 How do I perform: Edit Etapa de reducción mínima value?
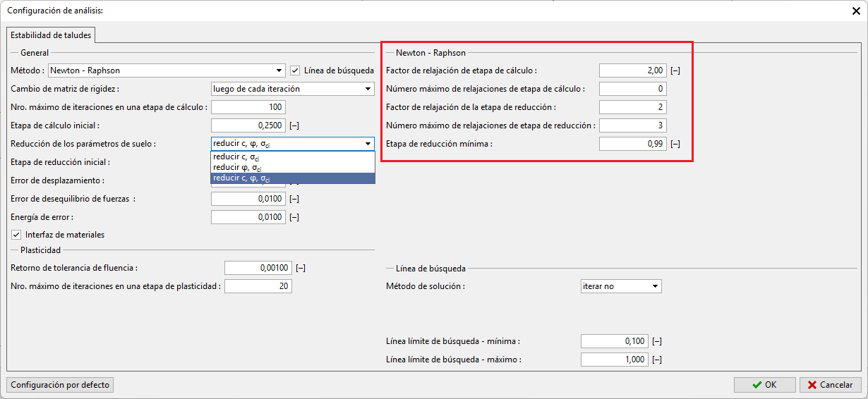[632, 144]
